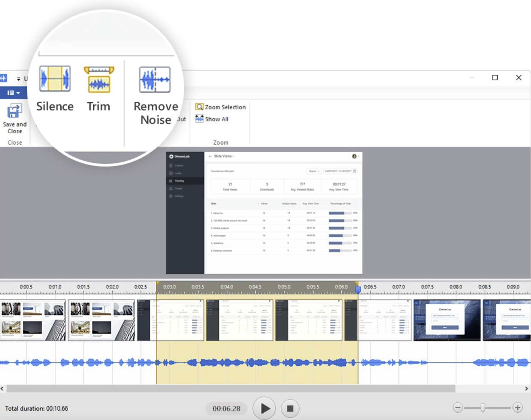Open the blue file menu dropdown
The image size is (531, 420).
[13, 93]
